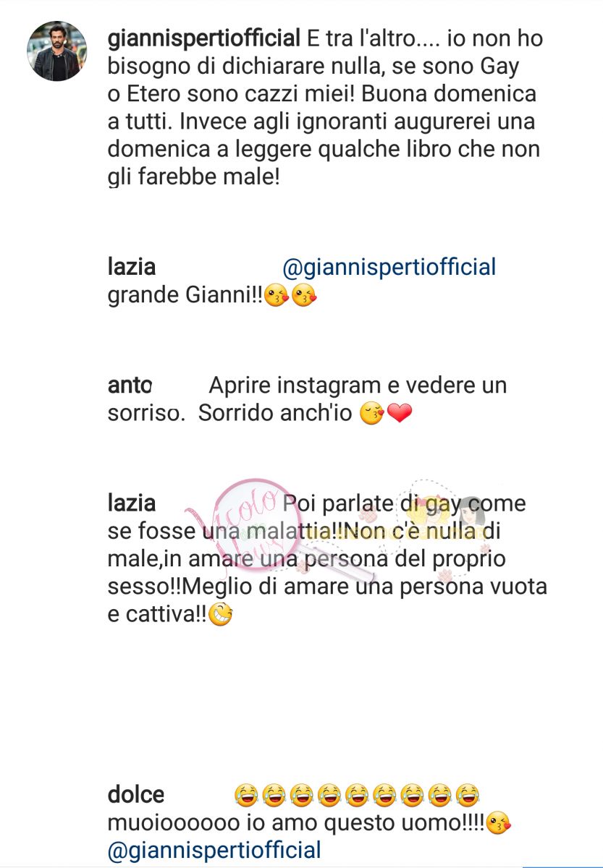Follow @giannispertiofficial mention in dolce's comment
The image size is (603, 868).
[x=214, y=851]
